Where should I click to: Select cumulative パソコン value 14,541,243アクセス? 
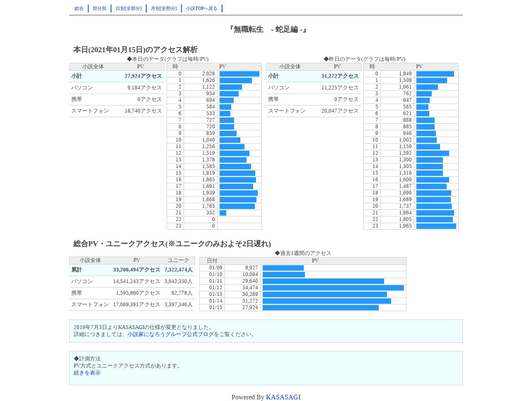tap(136, 281)
